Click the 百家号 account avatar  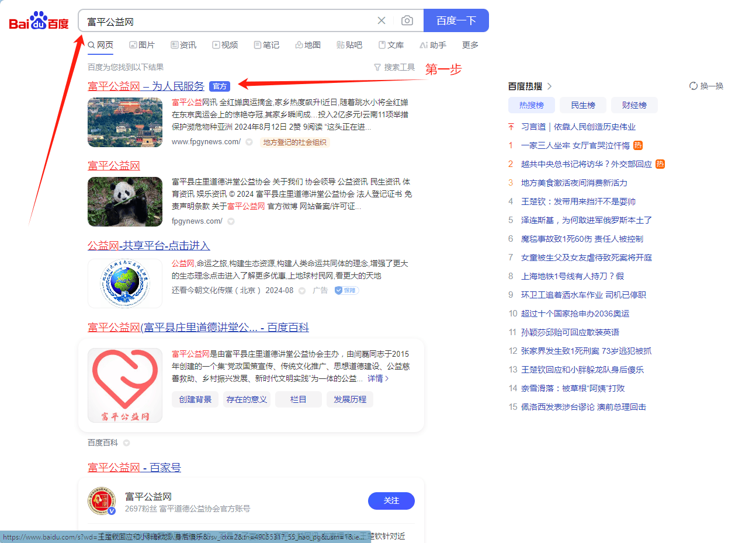[x=102, y=501]
